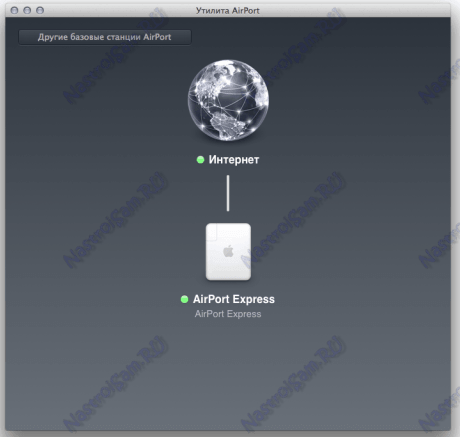Zoom the Утилита AirPort window
The height and width of the screenshot is (437, 460).
40,10
